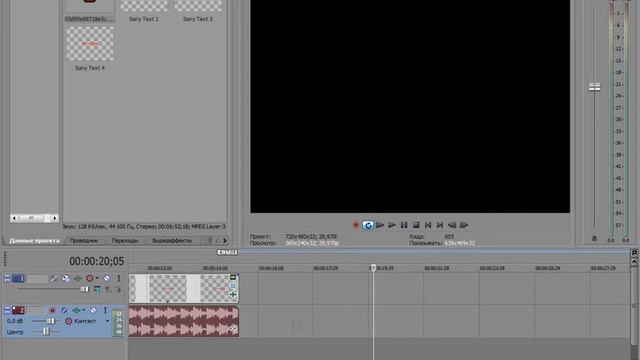Mute audio track 2
The width and height of the screenshot is (640, 360).
click(x=93, y=311)
